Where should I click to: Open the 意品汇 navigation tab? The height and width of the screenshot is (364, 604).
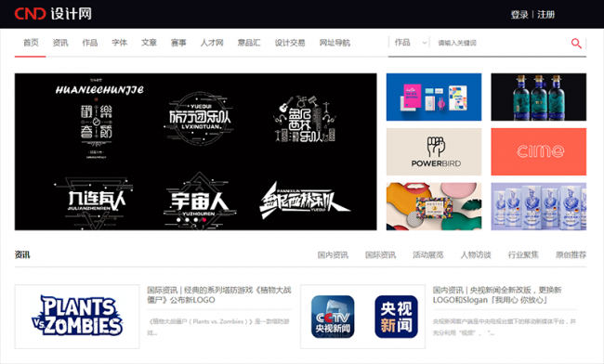[249, 43]
